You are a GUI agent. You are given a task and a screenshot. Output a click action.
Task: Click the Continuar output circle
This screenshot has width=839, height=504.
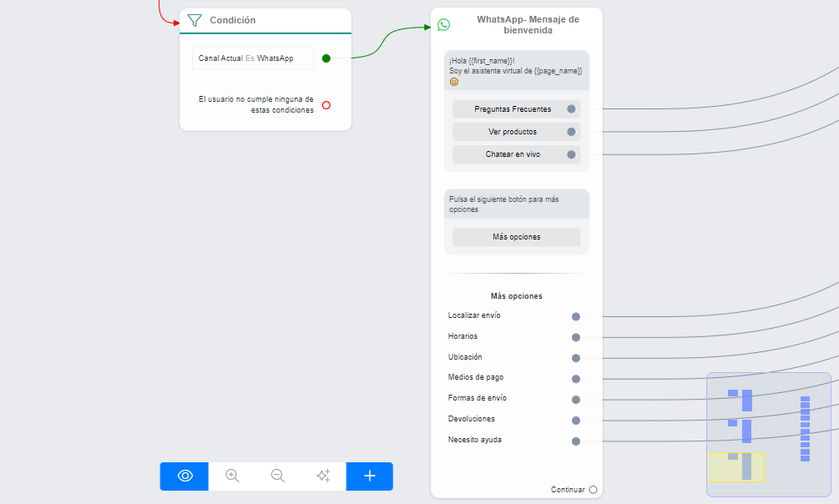tap(593, 490)
